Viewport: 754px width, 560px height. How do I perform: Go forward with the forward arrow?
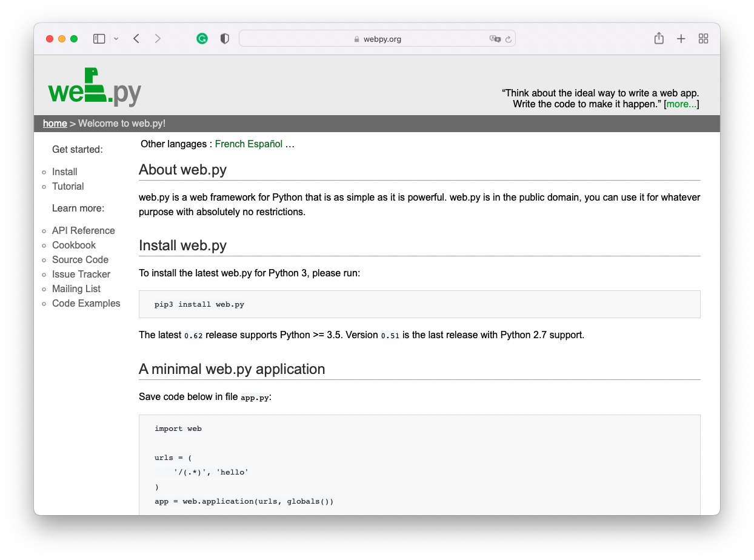(158, 39)
